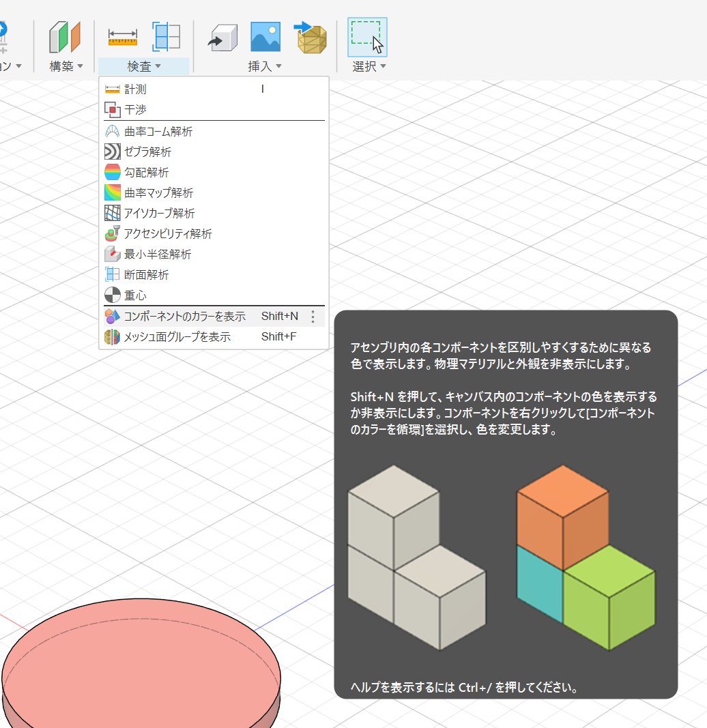This screenshot has height=728, width=707.
Task: Select 計測 from the inspect menu
Action: (x=214, y=89)
